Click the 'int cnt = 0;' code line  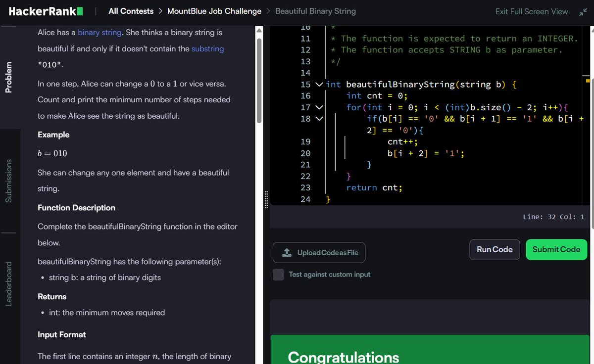(377, 95)
